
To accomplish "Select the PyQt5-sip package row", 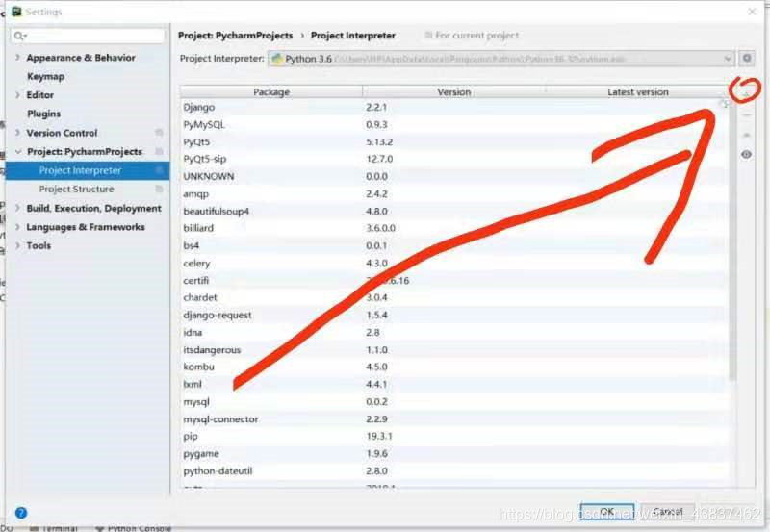I will click(x=454, y=159).
